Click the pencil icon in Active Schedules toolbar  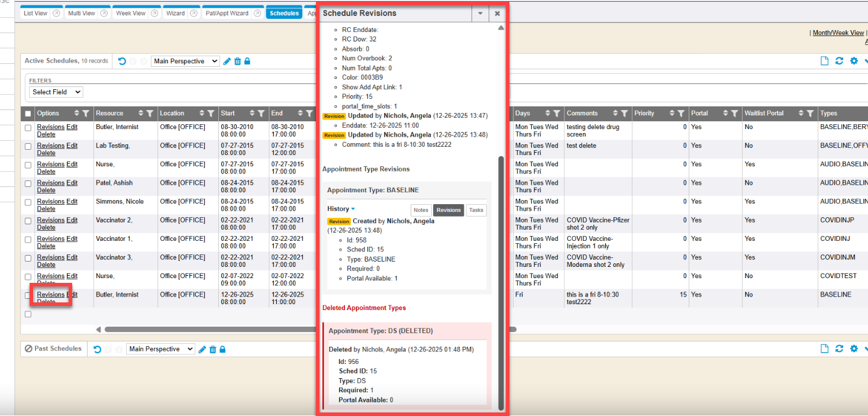pyautogui.click(x=227, y=61)
